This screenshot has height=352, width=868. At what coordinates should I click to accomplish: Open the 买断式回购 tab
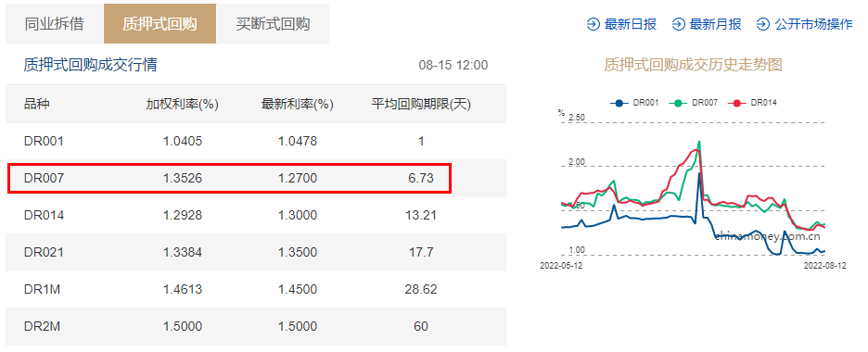click(273, 24)
